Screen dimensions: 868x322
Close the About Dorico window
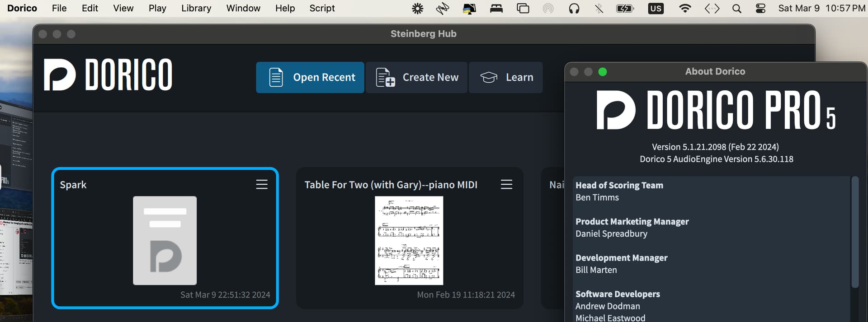pos(574,72)
